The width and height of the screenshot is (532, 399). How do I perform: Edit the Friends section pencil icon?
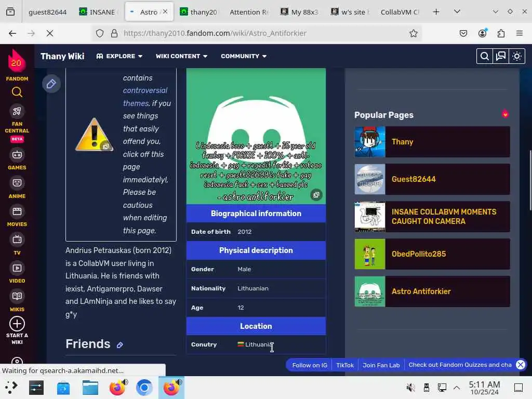[x=120, y=345]
